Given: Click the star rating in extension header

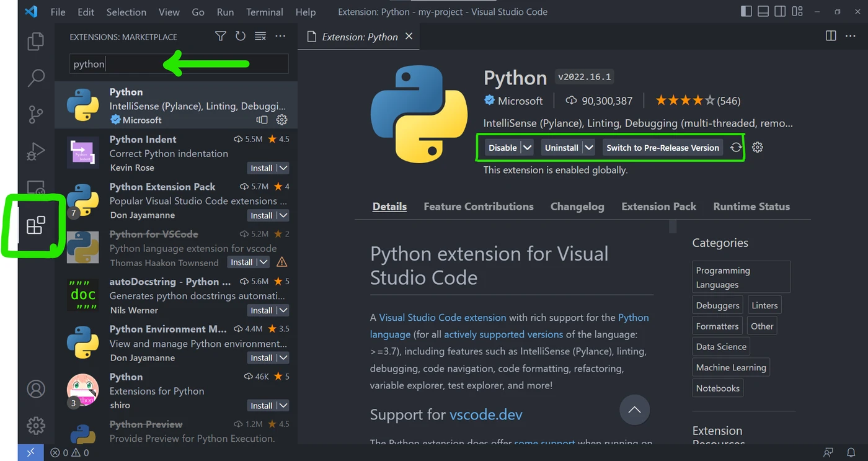Looking at the screenshot, I should coord(697,101).
